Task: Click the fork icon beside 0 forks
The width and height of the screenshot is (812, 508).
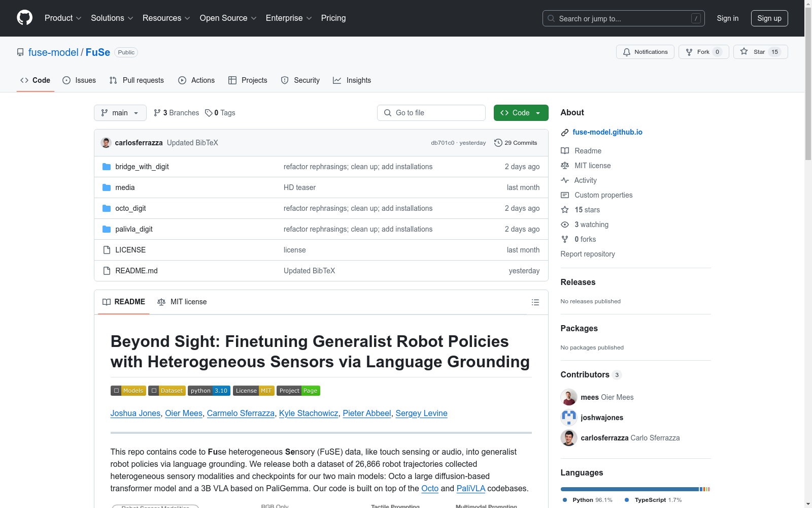Action: coord(565,239)
